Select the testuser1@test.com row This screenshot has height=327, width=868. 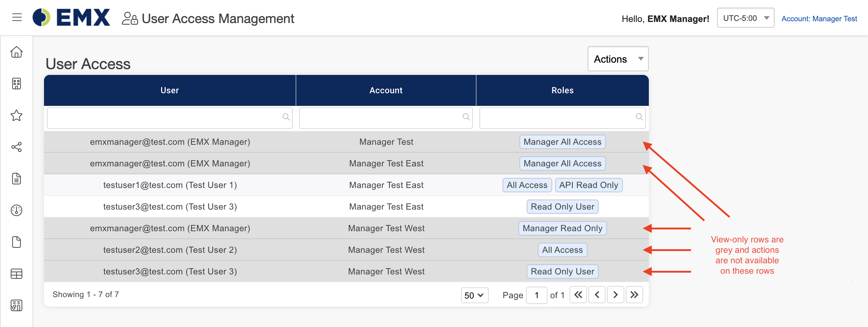(170, 185)
